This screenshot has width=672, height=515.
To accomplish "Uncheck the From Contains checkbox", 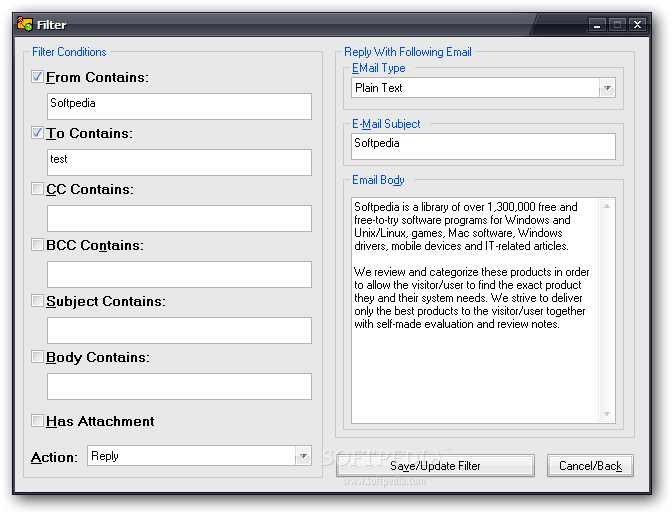I will [37, 77].
